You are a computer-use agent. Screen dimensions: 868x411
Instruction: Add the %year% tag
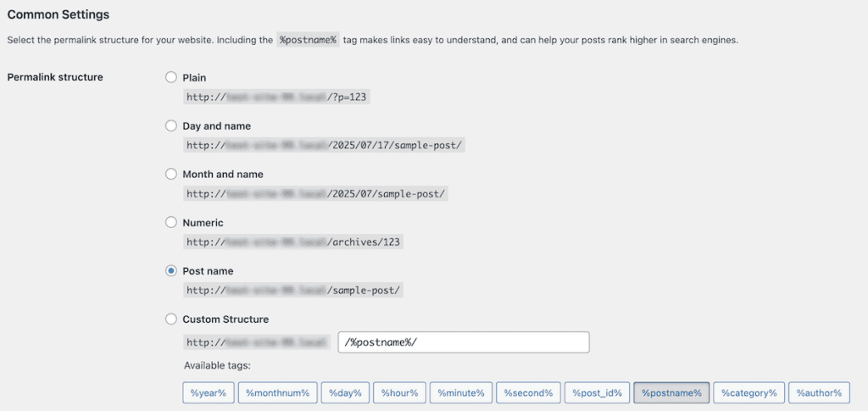tap(208, 392)
